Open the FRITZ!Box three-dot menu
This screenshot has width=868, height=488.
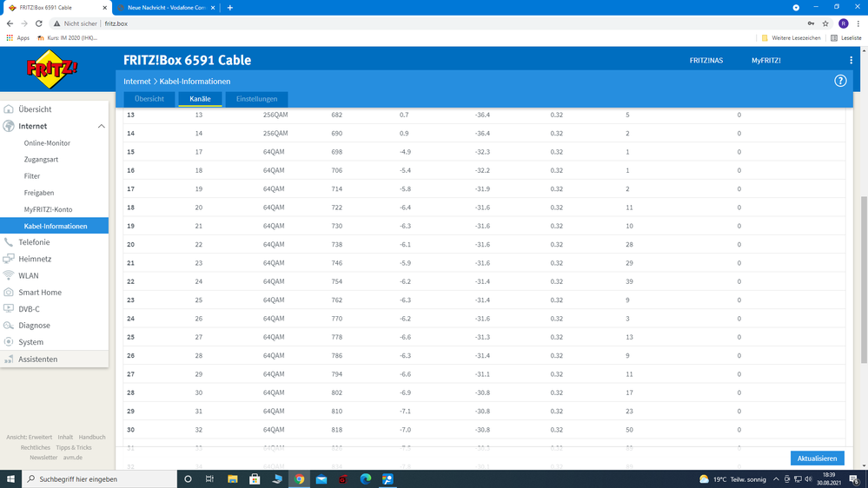(x=851, y=60)
